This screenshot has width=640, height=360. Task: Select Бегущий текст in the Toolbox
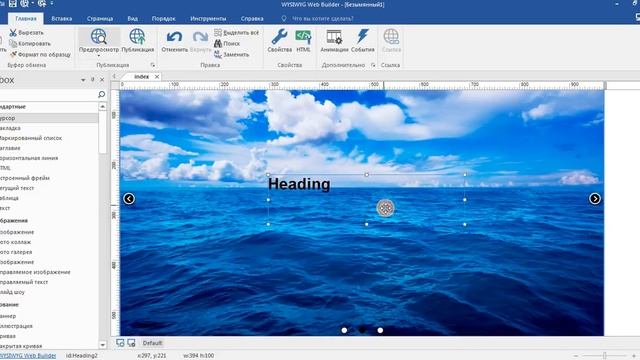pyautogui.click(x=17, y=188)
